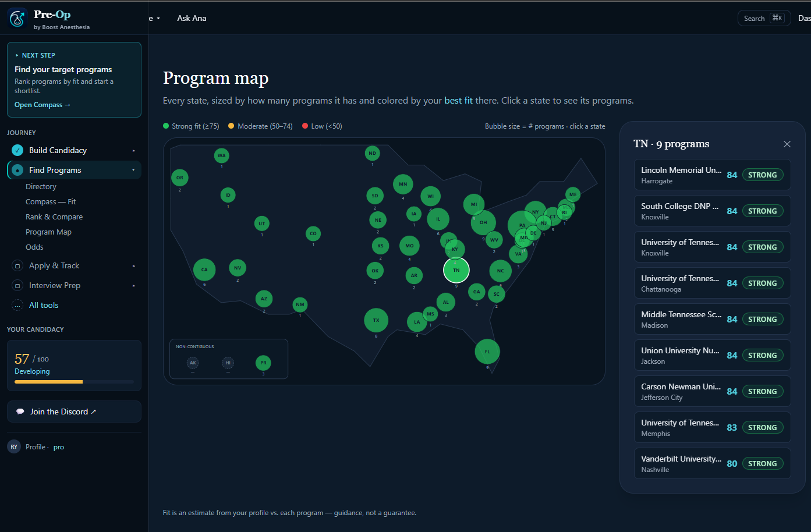Click the All tools icon
The image size is (811, 532).
coord(17,306)
